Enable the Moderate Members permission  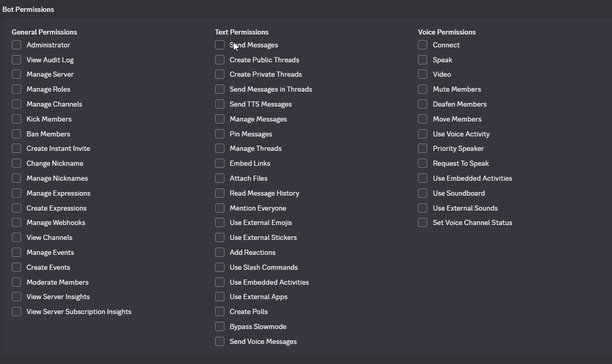point(16,283)
